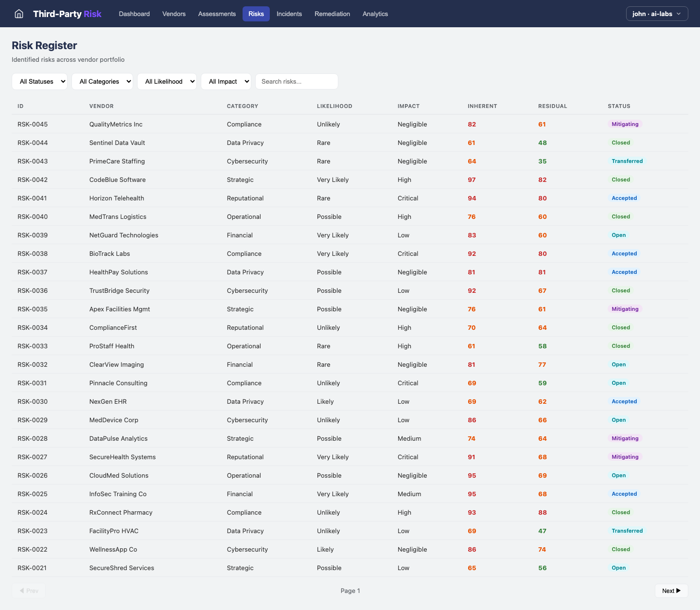Click the Transferred status on RSK-0023

(627, 531)
